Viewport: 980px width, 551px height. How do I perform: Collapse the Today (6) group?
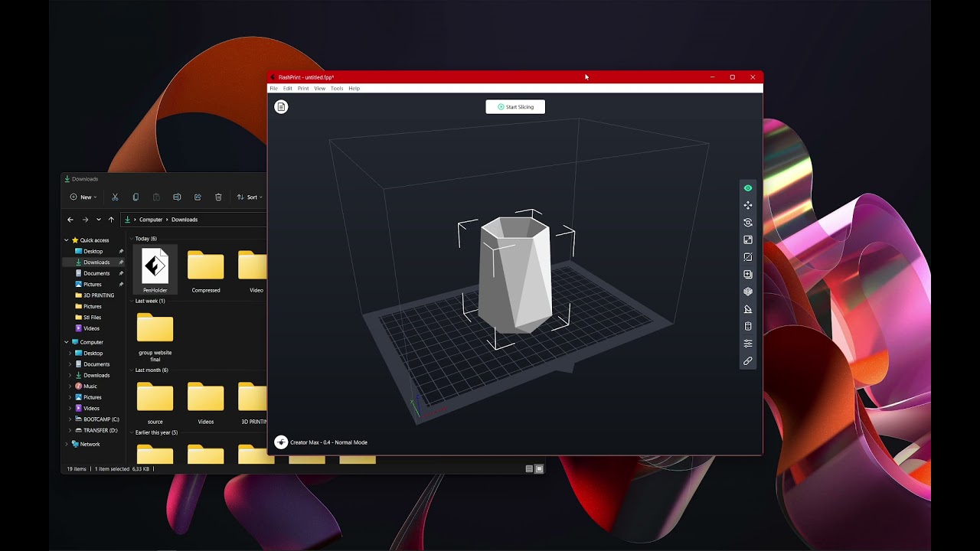[x=132, y=239]
